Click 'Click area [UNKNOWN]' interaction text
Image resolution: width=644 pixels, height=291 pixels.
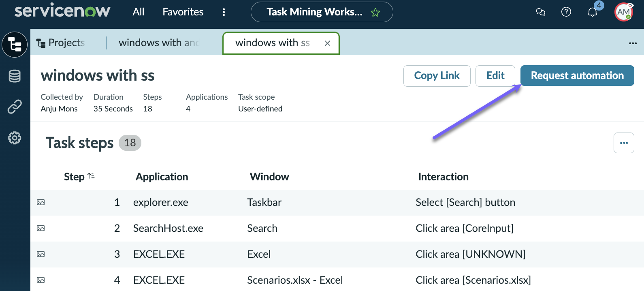pos(470,254)
